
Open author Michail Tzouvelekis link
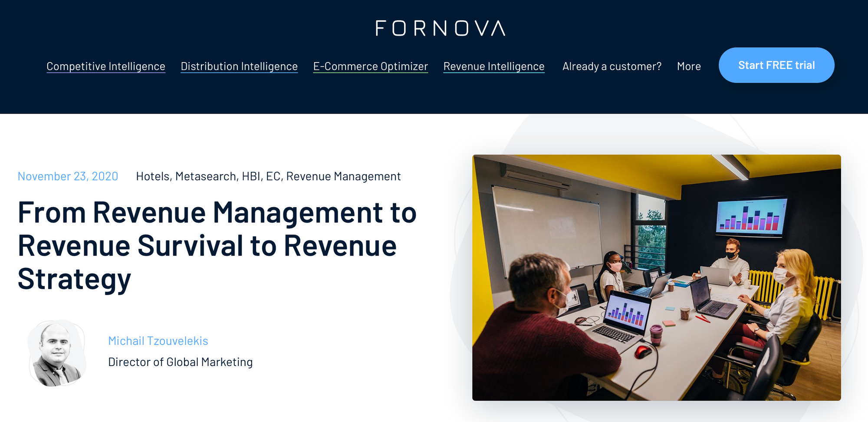[x=158, y=341]
